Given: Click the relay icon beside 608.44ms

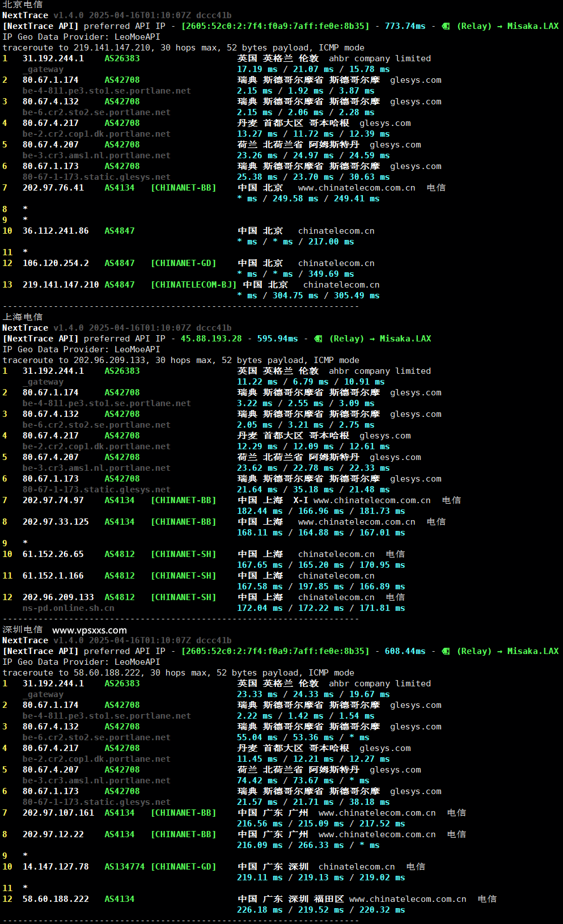Looking at the screenshot, I should tap(446, 651).
